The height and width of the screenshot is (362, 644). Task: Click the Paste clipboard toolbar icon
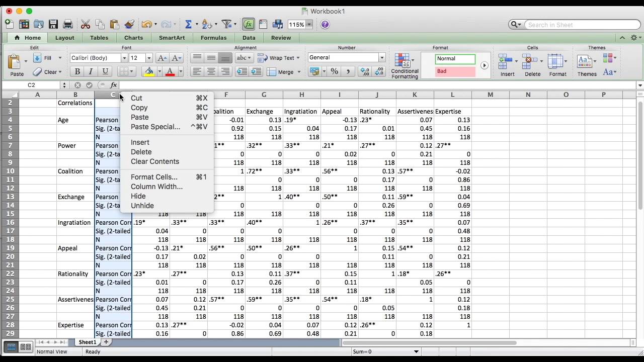pos(115,24)
